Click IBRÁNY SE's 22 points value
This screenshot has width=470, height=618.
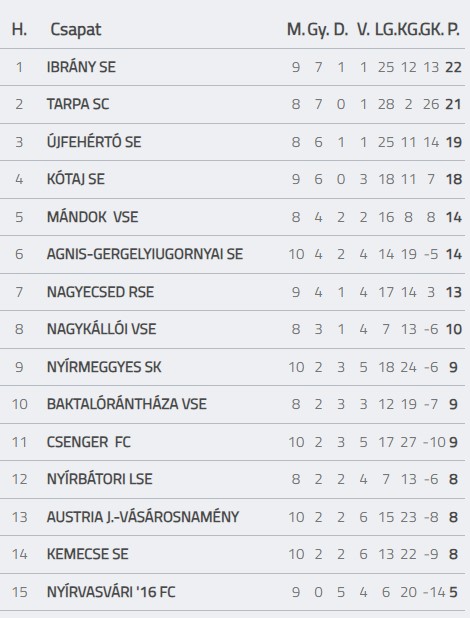(x=453, y=67)
